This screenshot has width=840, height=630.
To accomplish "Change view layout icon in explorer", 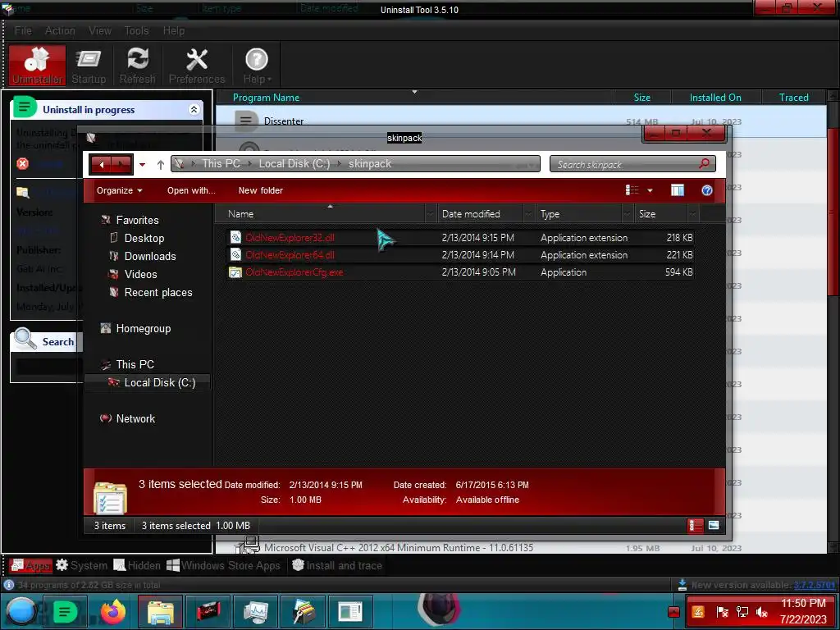I will coord(632,190).
